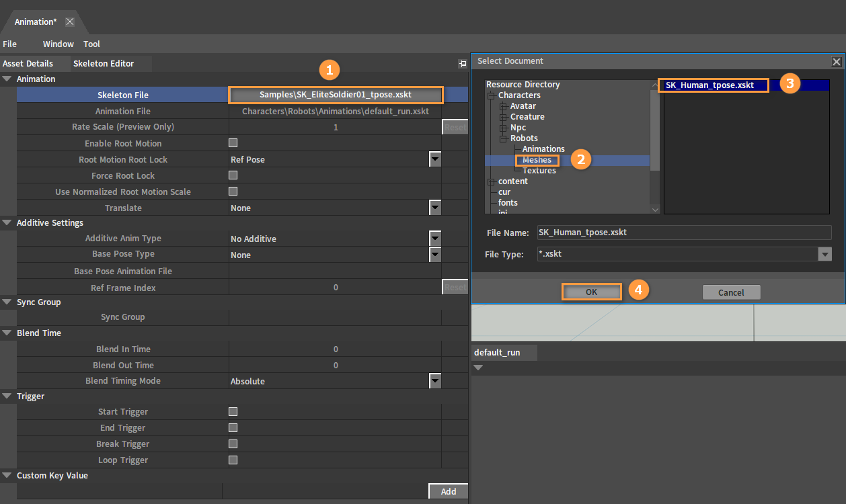
Task: Add a Custom Key Value
Action: pyautogui.click(x=449, y=491)
